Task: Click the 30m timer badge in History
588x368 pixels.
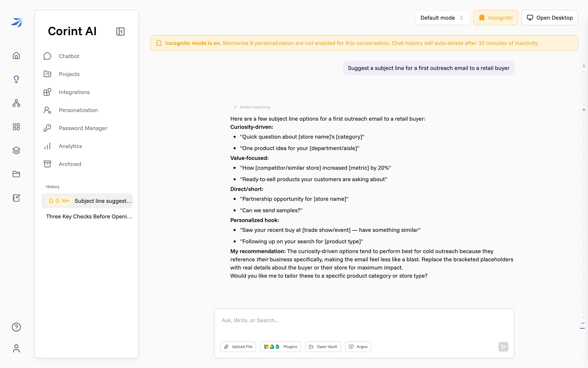Action: (x=59, y=201)
